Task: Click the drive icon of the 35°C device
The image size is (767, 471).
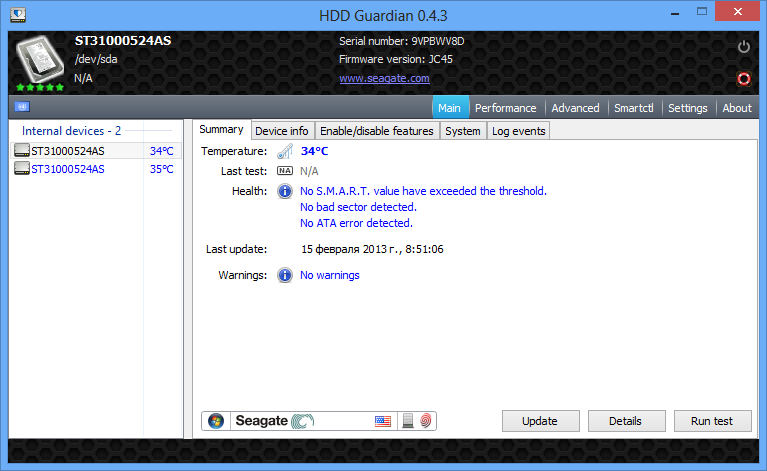Action: (x=22, y=168)
